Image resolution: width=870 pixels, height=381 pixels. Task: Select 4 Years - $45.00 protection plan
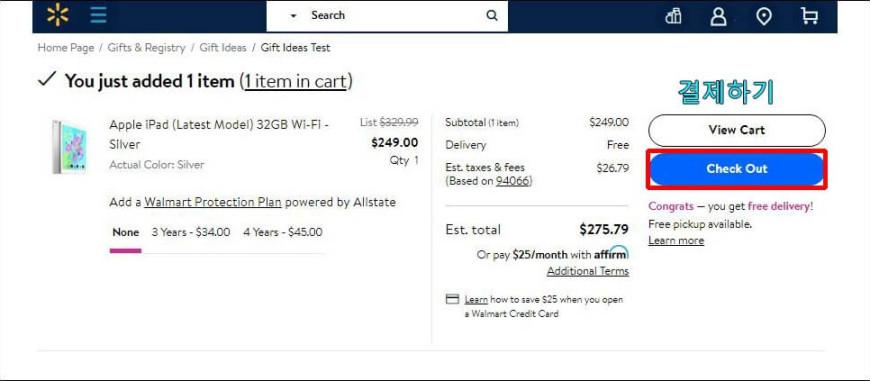[282, 232]
